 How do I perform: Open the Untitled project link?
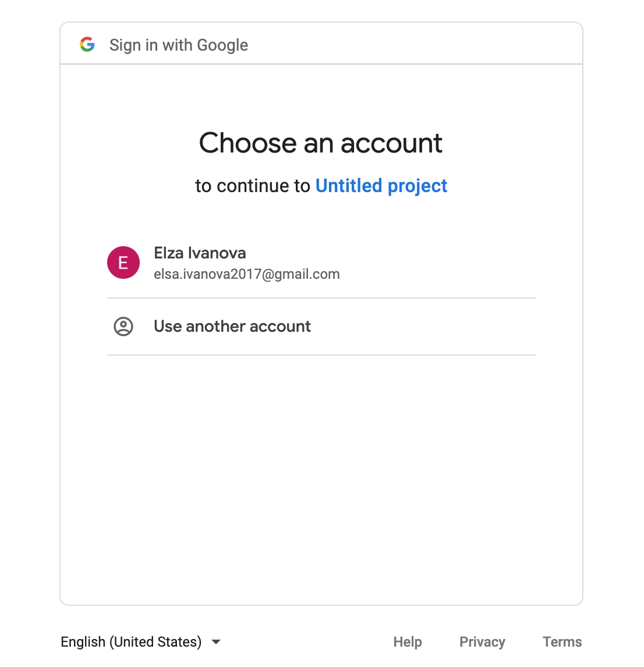[x=381, y=186]
